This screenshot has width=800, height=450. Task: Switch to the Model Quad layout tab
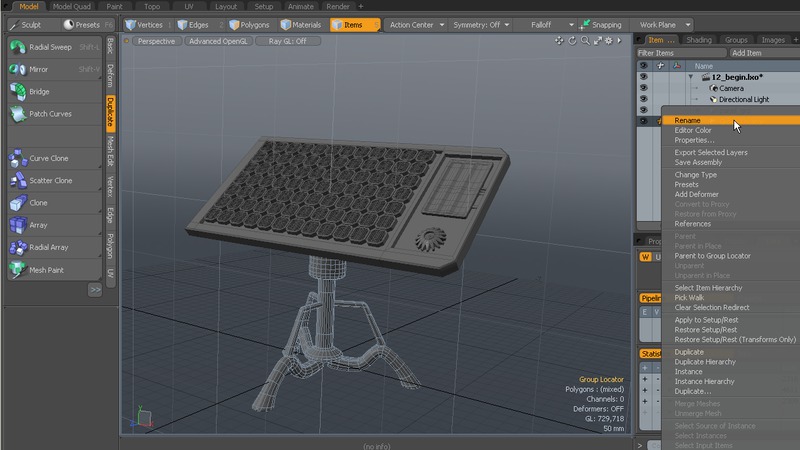click(71, 7)
